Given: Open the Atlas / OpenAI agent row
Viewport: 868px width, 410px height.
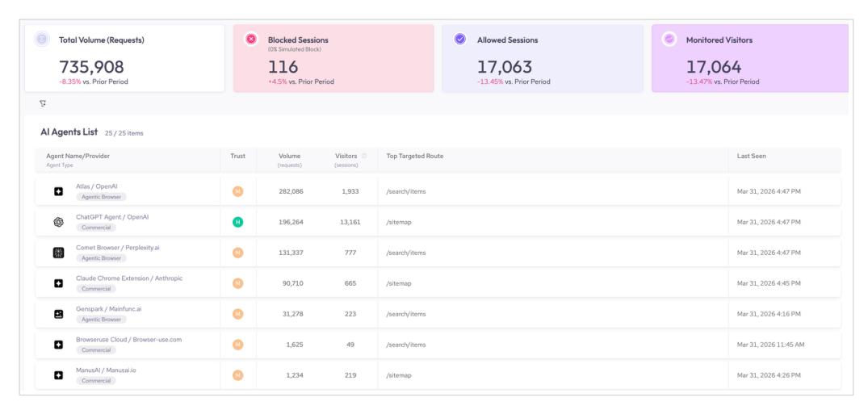Looking at the screenshot, I should coord(438,191).
